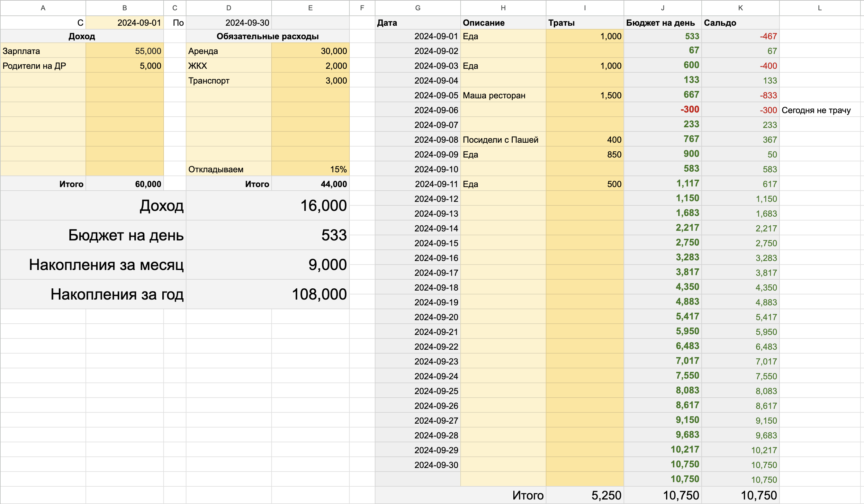The height and width of the screenshot is (504, 864).
Task: Select the Доход header cell
Action: [82, 36]
